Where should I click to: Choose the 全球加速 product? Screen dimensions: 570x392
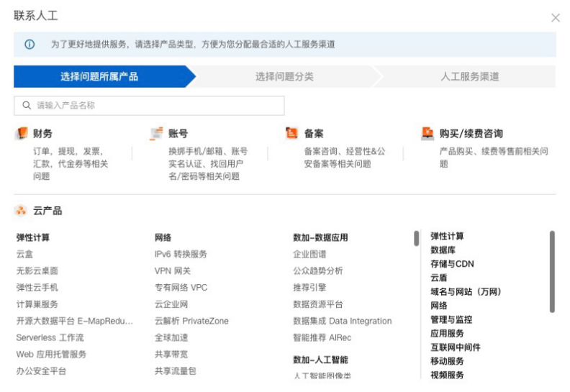pyautogui.click(x=171, y=337)
